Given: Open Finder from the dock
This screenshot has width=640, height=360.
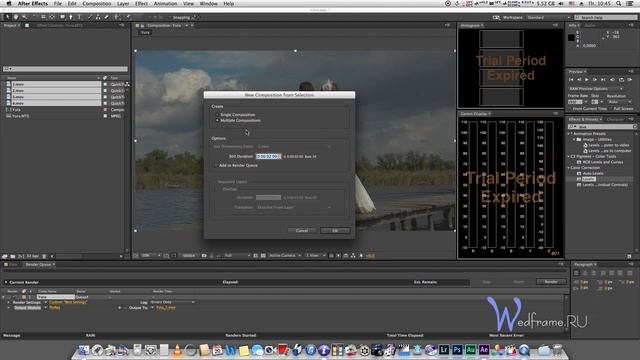Looking at the screenshot, I should point(84,350).
